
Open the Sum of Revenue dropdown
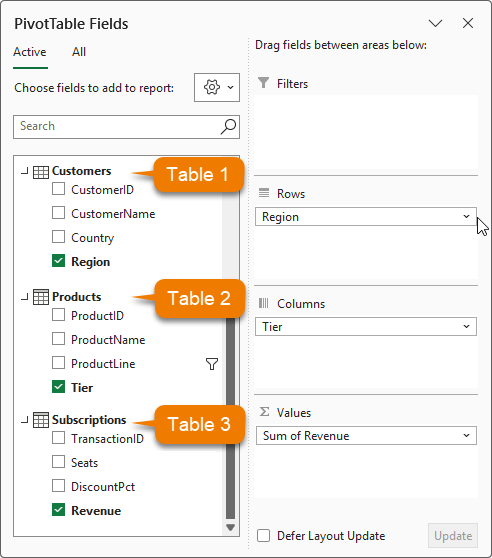tap(466, 436)
